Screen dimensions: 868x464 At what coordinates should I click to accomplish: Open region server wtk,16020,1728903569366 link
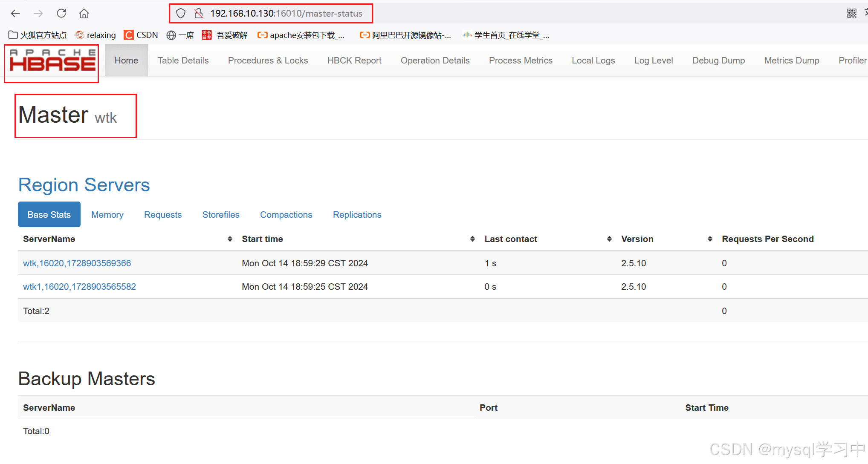[77, 263]
